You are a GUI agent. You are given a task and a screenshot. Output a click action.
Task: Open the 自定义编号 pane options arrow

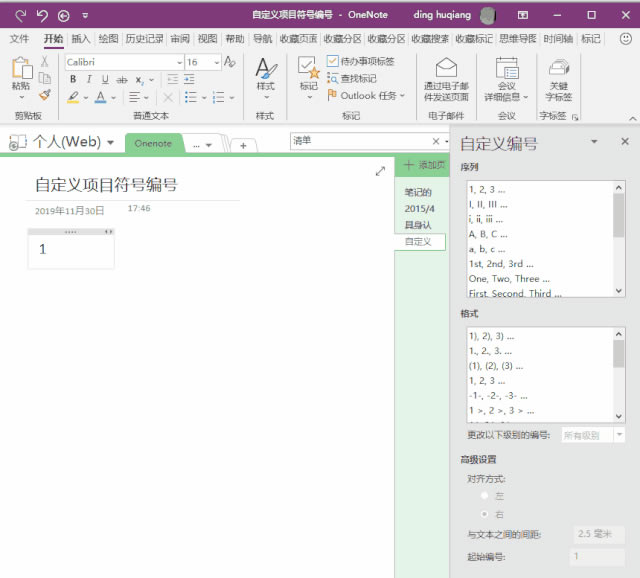tap(594, 142)
